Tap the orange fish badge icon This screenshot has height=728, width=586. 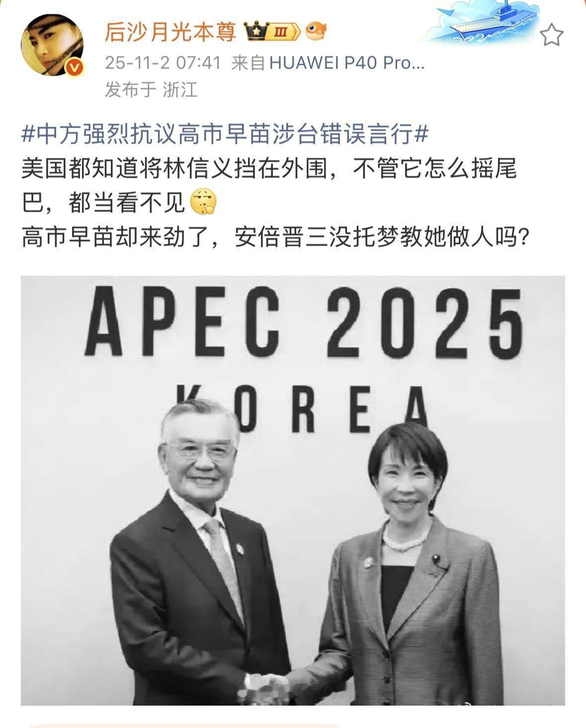pos(316,32)
